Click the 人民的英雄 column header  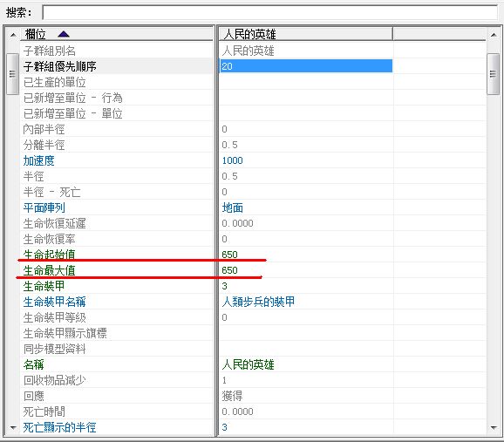point(305,34)
